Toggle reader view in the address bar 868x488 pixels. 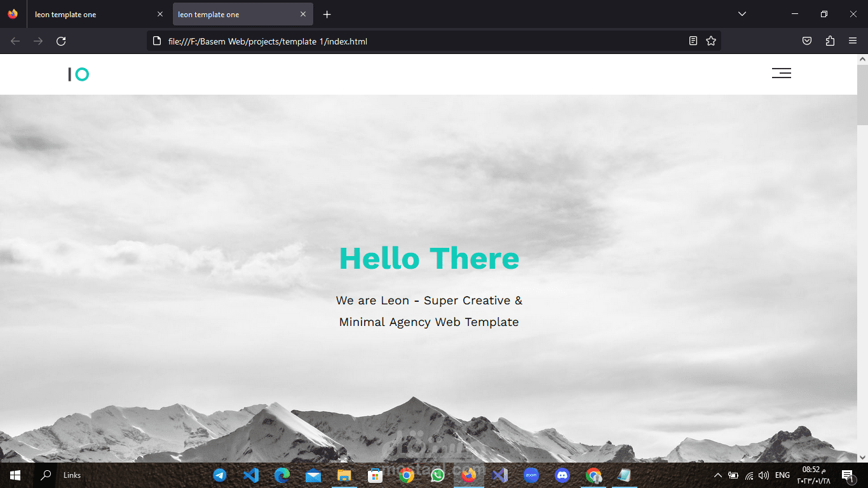[x=693, y=41]
